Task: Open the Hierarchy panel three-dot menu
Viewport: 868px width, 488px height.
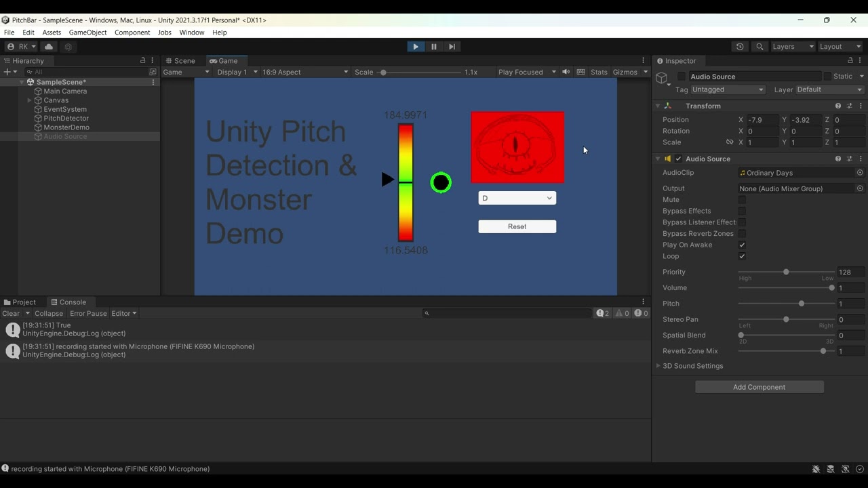Action: 153,61
